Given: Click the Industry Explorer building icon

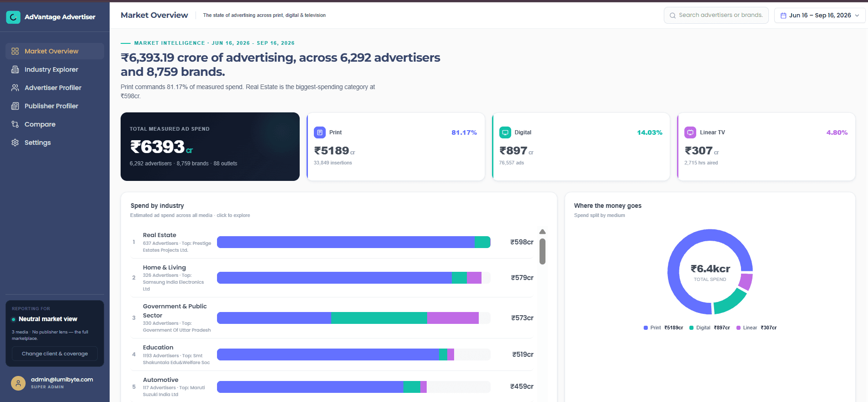Looking at the screenshot, I should [x=15, y=69].
